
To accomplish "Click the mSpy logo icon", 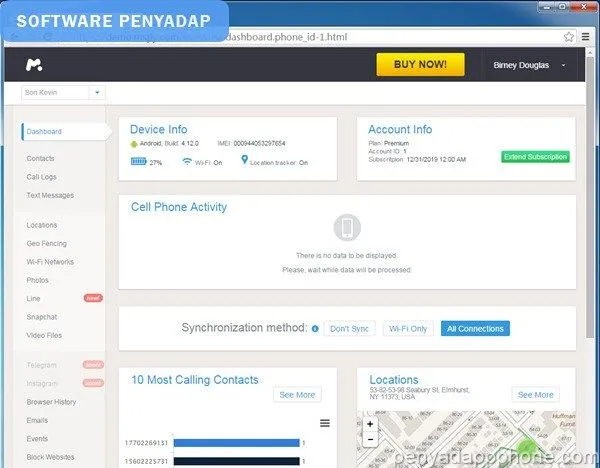I will [x=34, y=65].
